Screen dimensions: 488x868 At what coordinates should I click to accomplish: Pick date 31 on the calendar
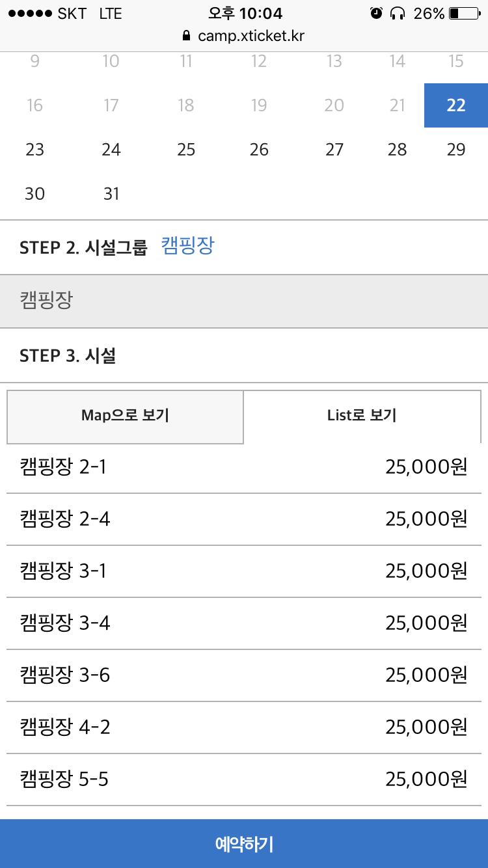[111, 194]
